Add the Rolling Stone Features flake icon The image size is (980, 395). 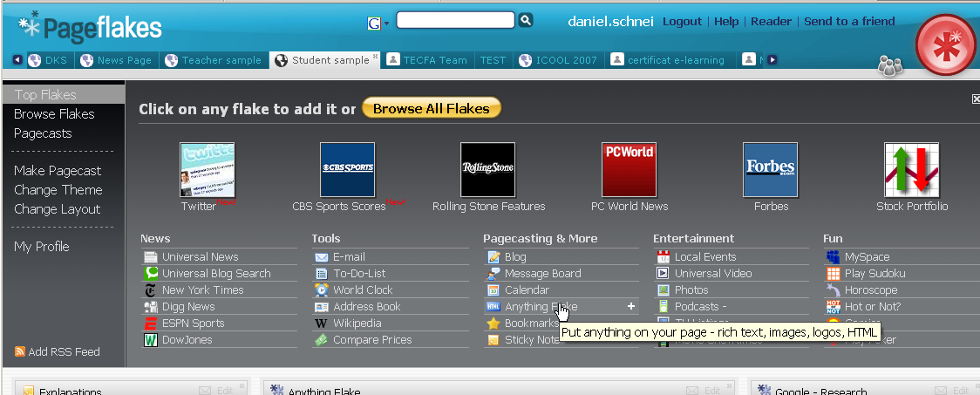click(488, 169)
